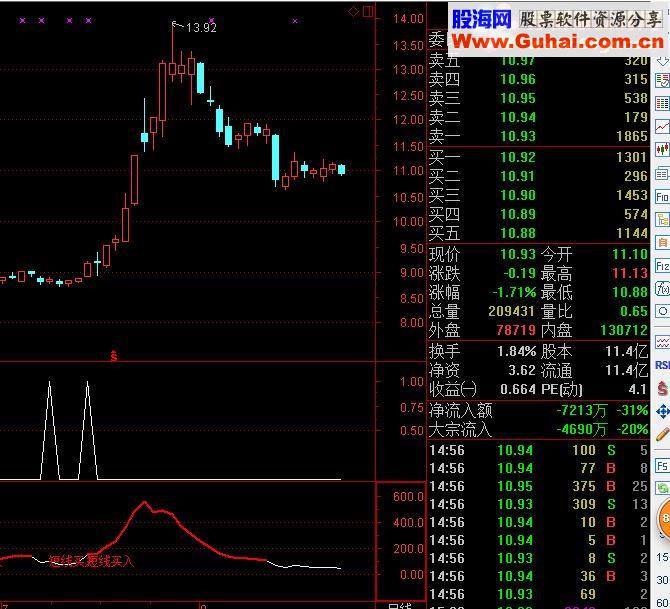Image resolution: width=670 pixels, height=609 pixels.
Task: Select the blue four-way move arrows tool
Action: pyautogui.click(x=663, y=412)
